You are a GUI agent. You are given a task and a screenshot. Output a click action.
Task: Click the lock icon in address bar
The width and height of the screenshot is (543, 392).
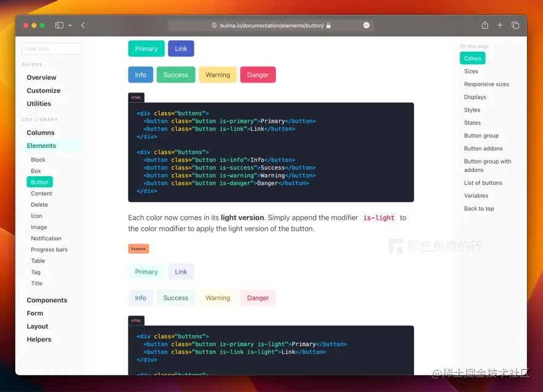(328, 25)
